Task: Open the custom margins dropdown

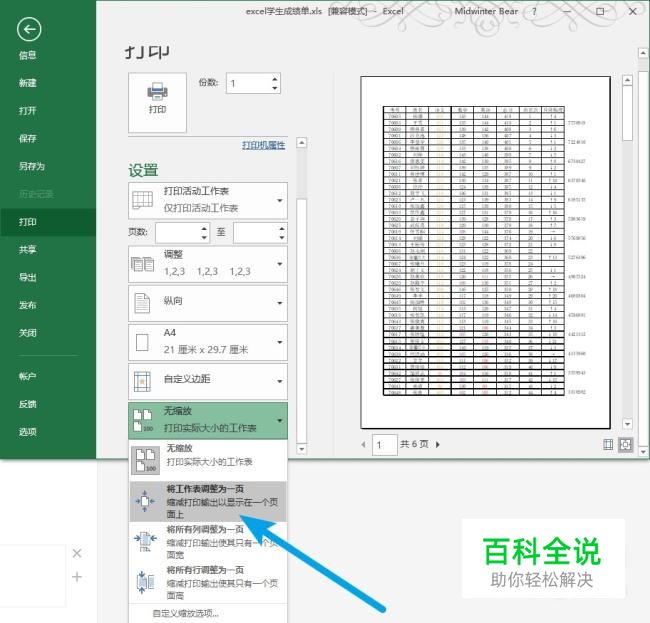Action: pyautogui.click(x=208, y=381)
